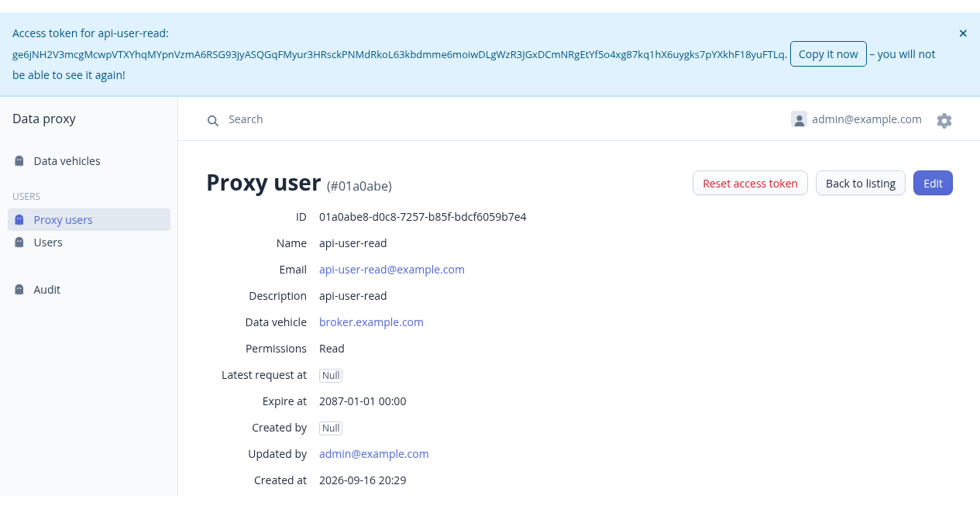Click the search magnifier icon
The image size is (980, 509).
point(212,120)
